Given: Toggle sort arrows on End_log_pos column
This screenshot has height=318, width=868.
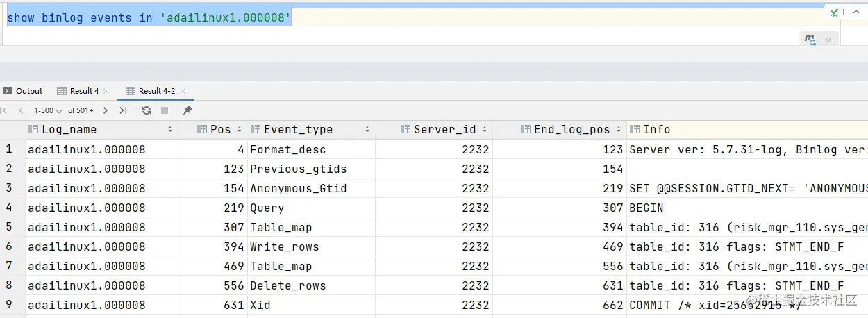Looking at the screenshot, I should (619, 130).
